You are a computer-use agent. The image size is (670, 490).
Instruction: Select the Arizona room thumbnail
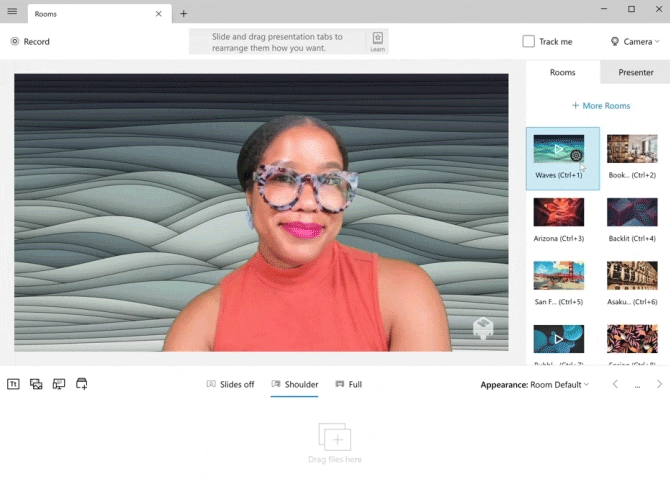click(x=558, y=212)
